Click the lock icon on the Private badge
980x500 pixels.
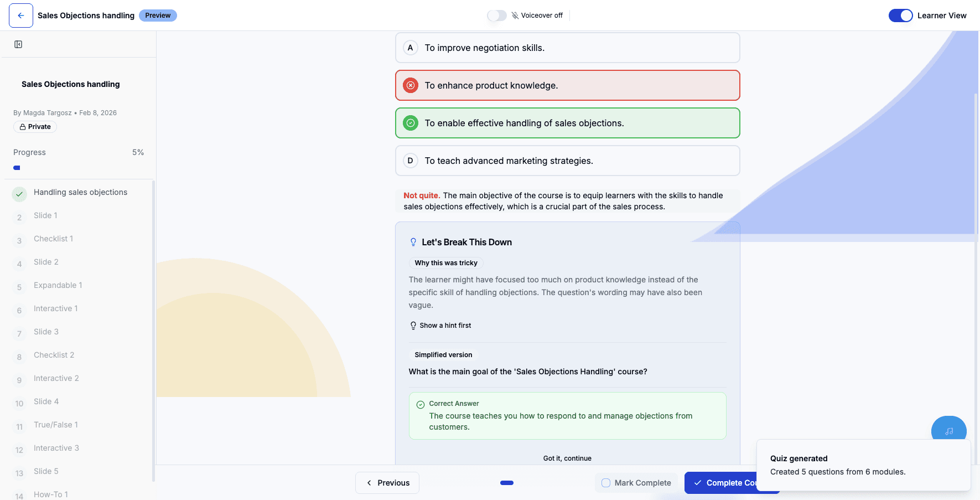[23, 127]
